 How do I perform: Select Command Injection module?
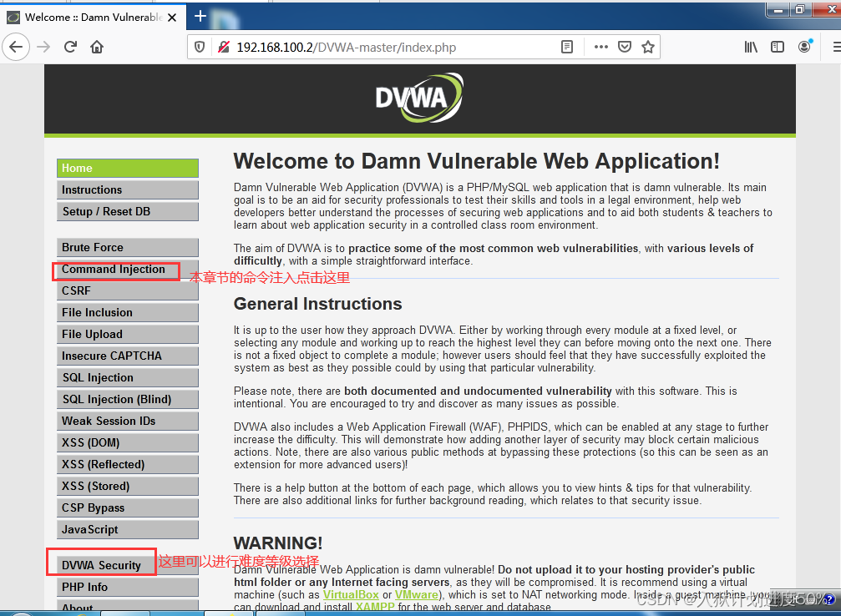coord(128,269)
